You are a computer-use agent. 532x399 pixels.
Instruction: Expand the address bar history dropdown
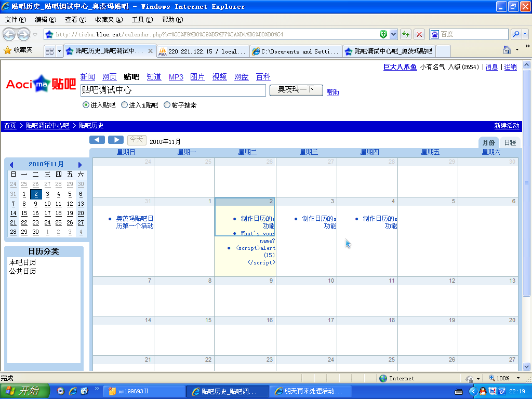tap(394, 34)
